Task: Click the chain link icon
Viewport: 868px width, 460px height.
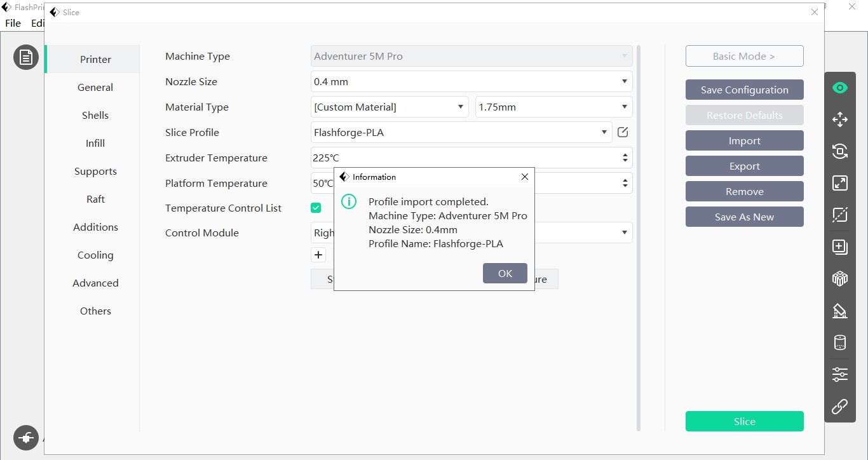Action: [840, 406]
